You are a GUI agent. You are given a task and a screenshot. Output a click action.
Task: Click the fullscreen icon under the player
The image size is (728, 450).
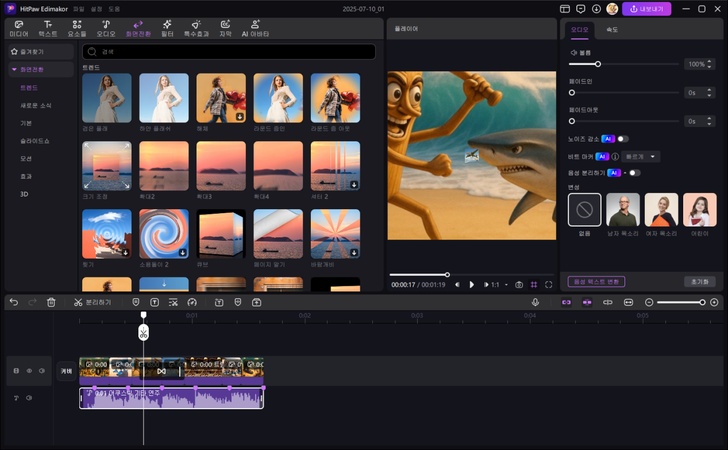coord(548,285)
